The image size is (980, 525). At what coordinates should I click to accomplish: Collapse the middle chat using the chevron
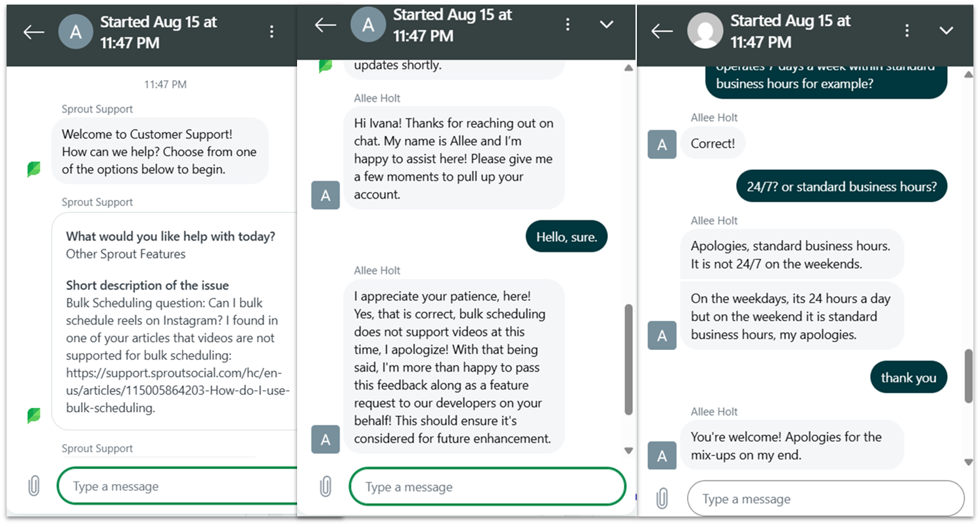(606, 24)
